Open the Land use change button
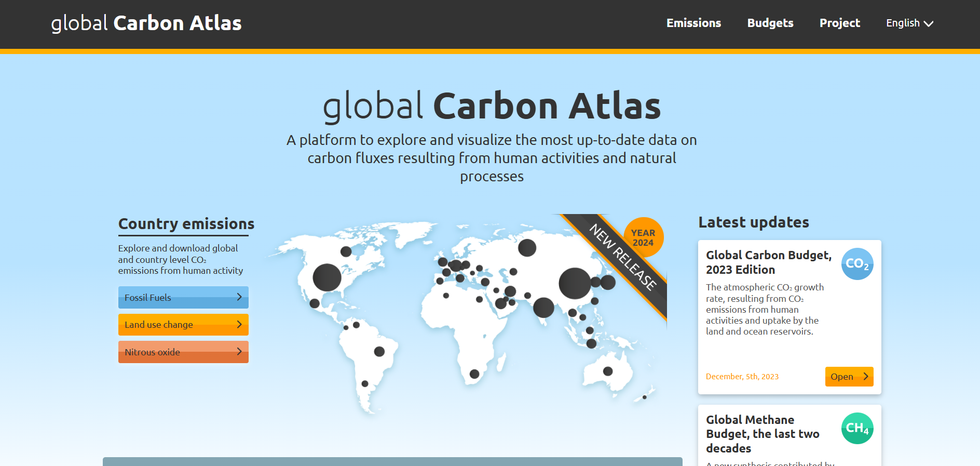This screenshot has width=980, height=466. click(x=183, y=325)
